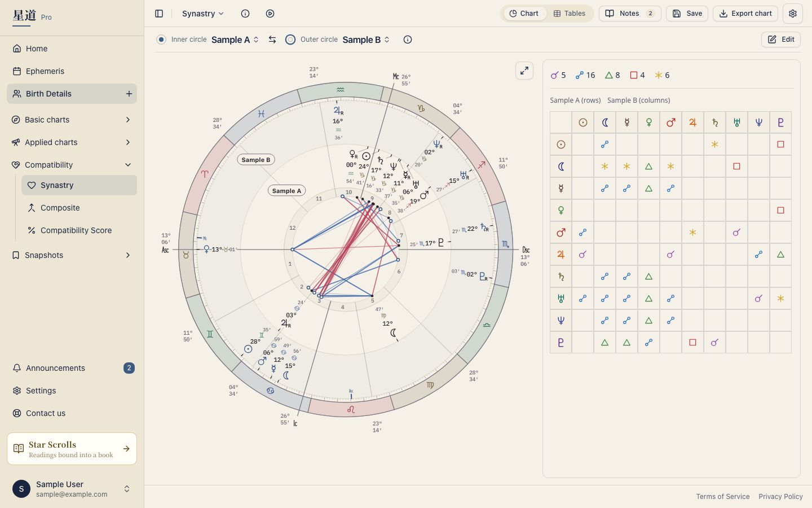
Task: Open Sample User account menu
Action: pos(72,489)
